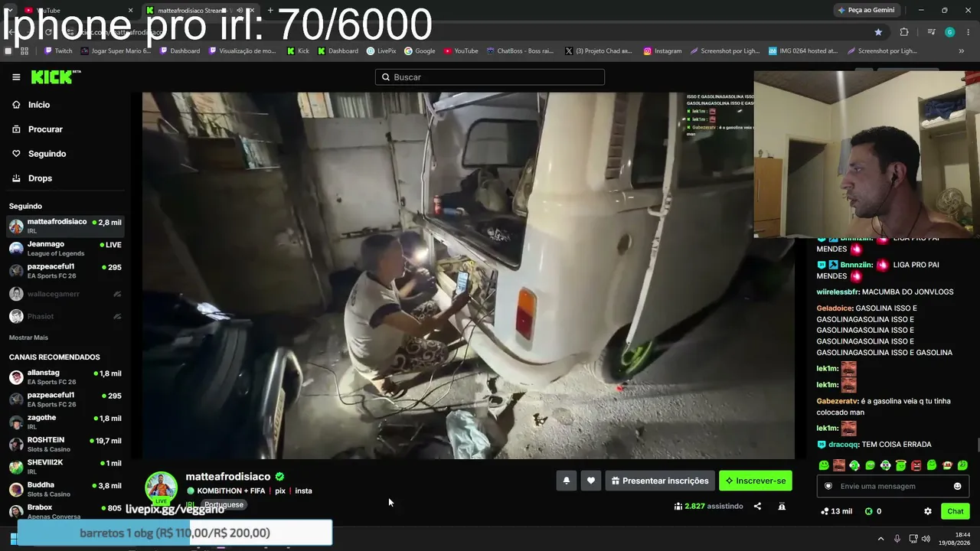This screenshot has width=980, height=551.
Task: Insert the first green smiley emote
Action: pyautogui.click(x=824, y=465)
